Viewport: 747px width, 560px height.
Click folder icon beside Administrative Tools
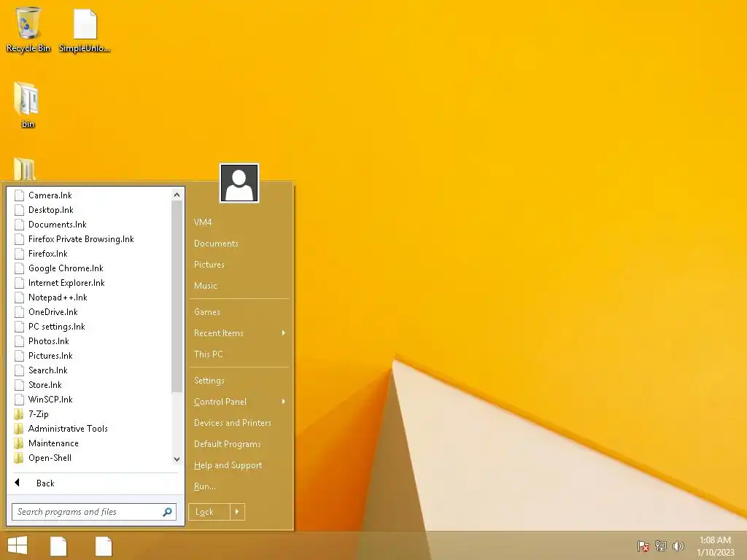tap(19, 429)
